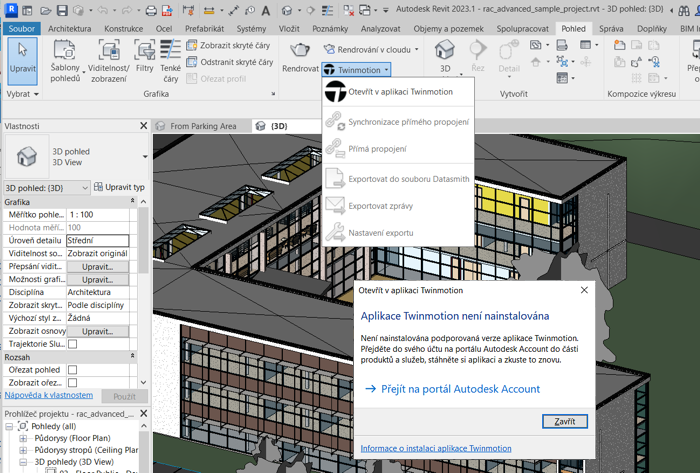Viewport: 700px width, 473px height.
Task: Enable the Trajektorie Slunce checkbox
Action: [72, 344]
